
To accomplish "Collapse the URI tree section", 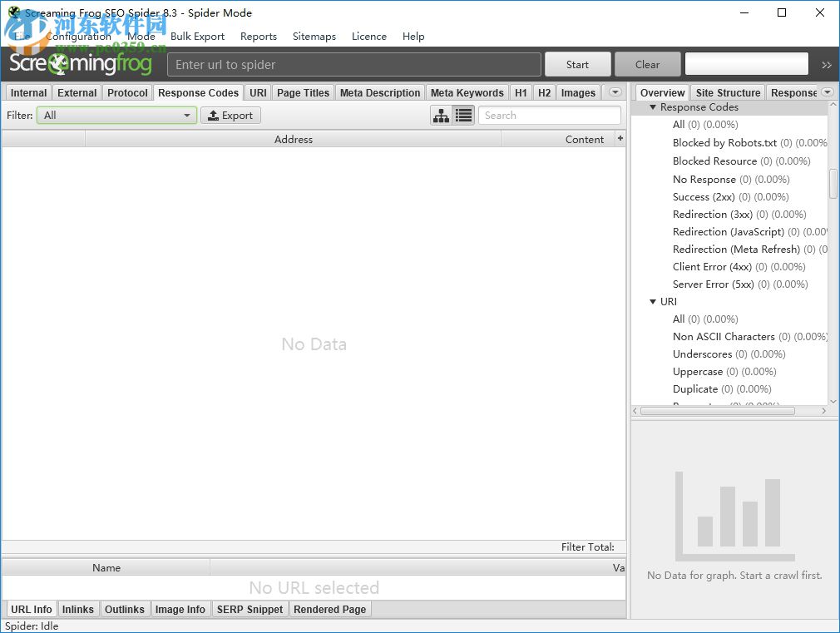I will (653, 302).
